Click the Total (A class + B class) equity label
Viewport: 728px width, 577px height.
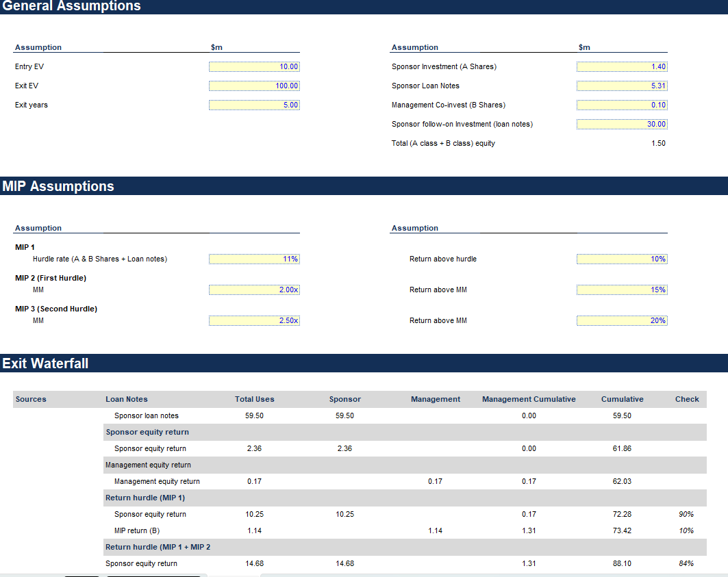click(443, 144)
